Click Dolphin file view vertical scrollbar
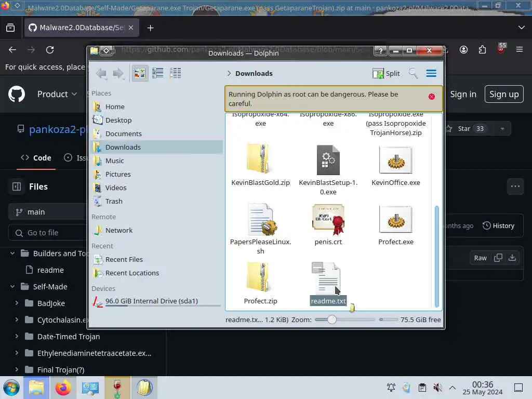This screenshot has width=532, height=399. point(436,257)
